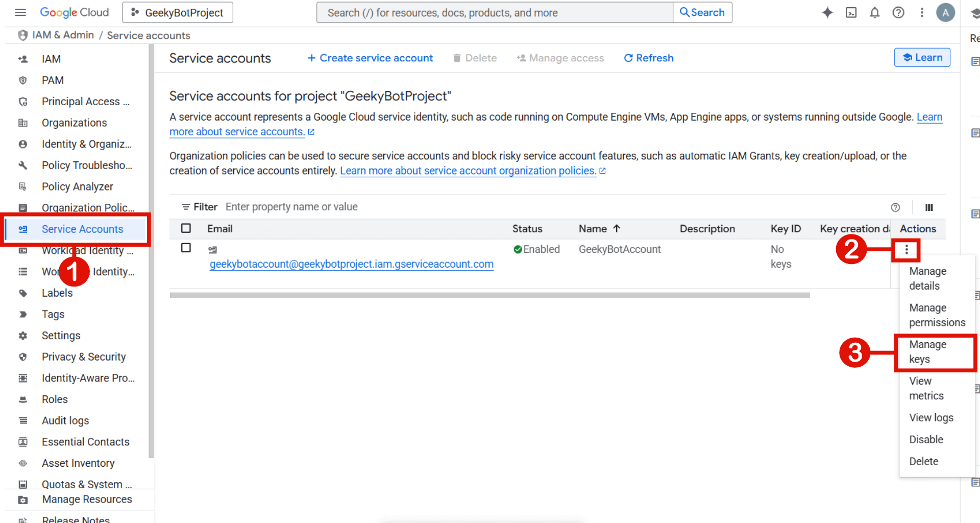Image resolution: width=980 pixels, height=523 pixels.
Task: Click the Learn button
Action: pos(922,57)
